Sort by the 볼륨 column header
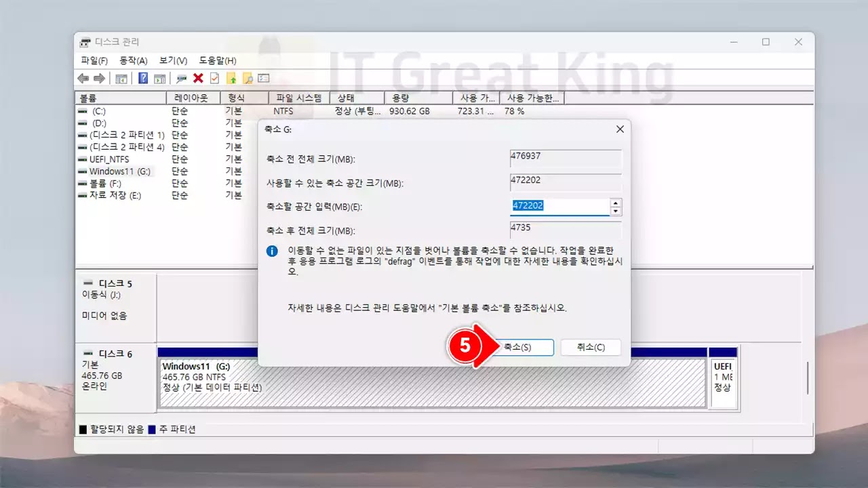868x488 pixels. (120, 98)
